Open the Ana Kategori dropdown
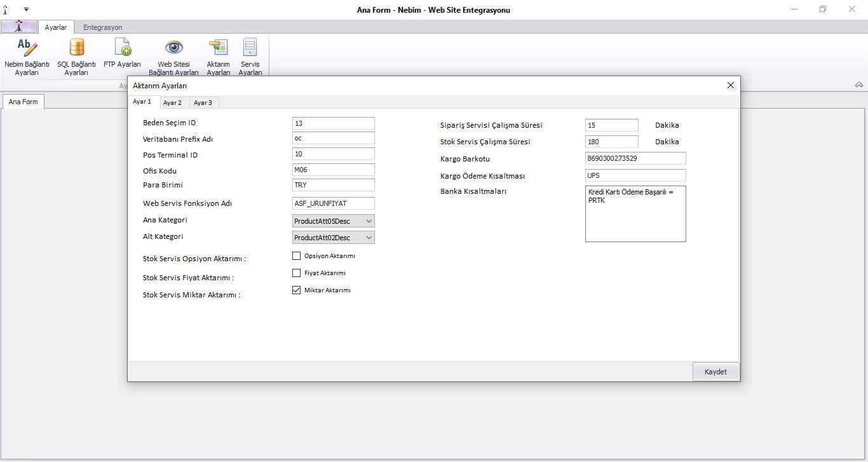This screenshot has width=868, height=462. [334, 221]
